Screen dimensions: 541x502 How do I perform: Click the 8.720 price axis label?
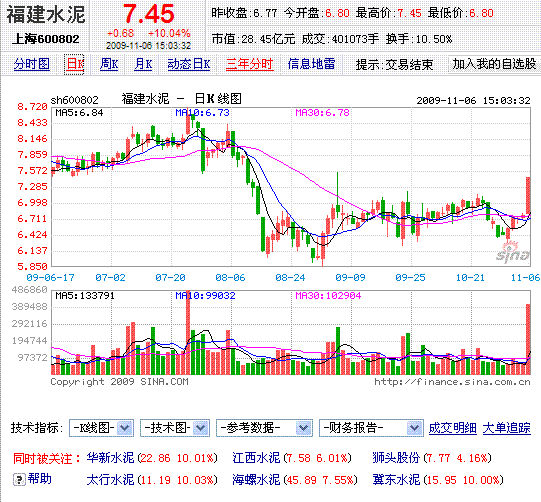point(32,107)
